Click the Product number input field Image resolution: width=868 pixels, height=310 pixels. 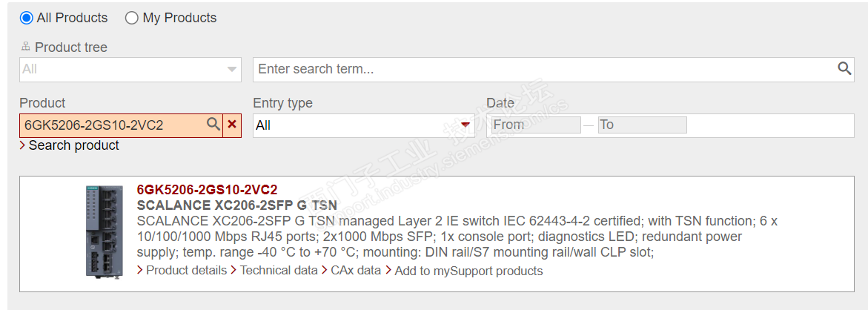[x=111, y=125]
